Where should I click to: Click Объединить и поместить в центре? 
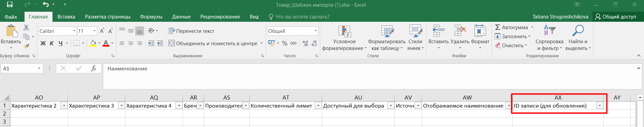pos(213,43)
